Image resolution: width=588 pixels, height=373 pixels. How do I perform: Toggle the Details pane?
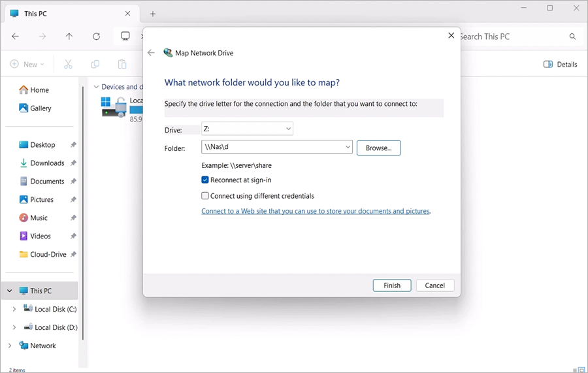pos(561,64)
